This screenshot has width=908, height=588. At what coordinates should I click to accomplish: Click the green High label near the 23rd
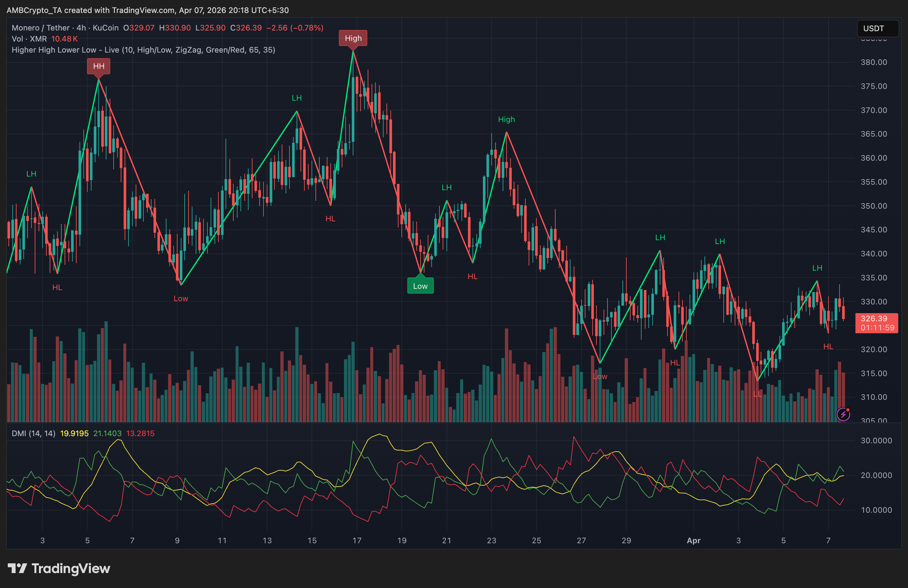click(x=506, y=119)
